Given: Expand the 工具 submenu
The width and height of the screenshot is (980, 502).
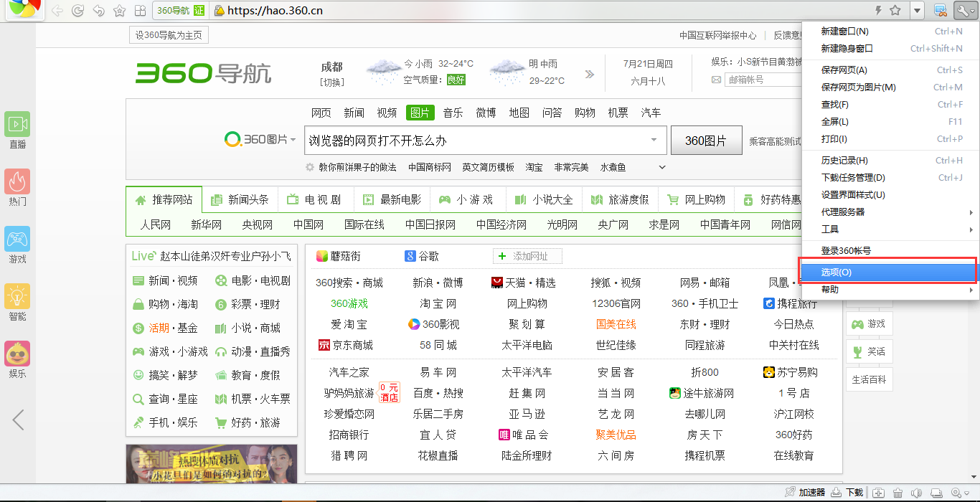Looking at the screenshot, I should click(971, 229).
